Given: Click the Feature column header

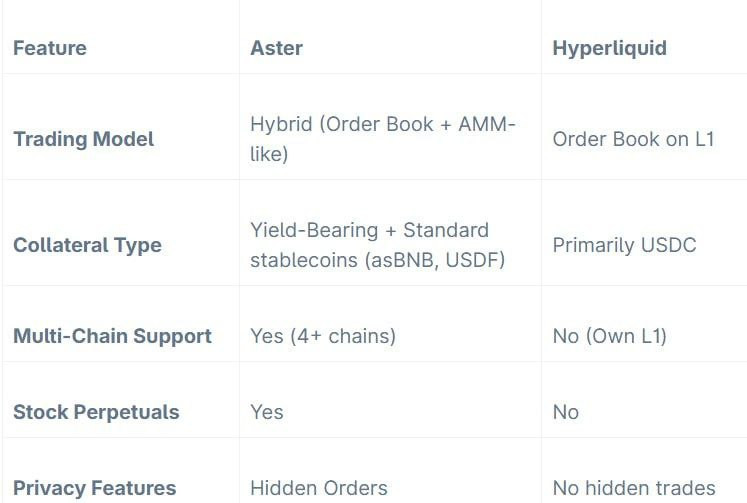Looking at the screenshot, I should 50,48.
